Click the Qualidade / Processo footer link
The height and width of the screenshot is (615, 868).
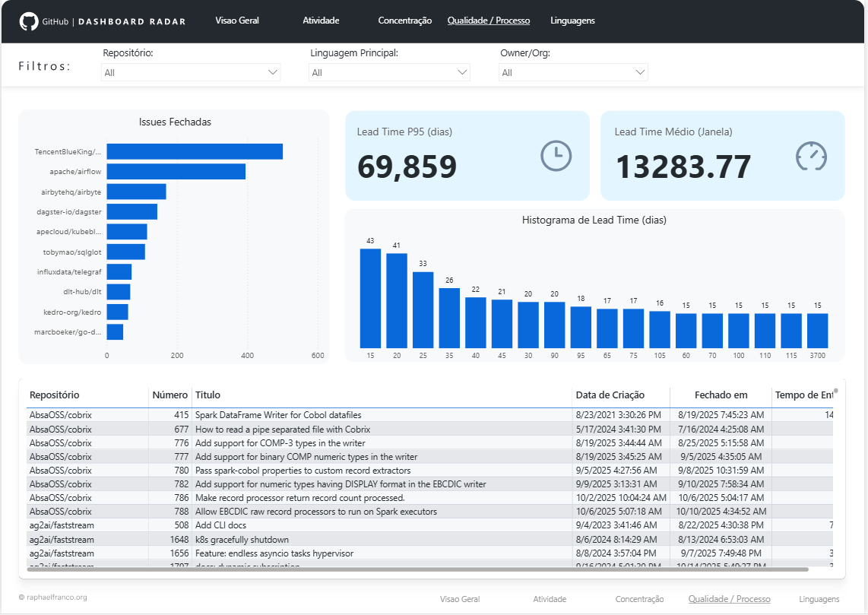point(729,599)
